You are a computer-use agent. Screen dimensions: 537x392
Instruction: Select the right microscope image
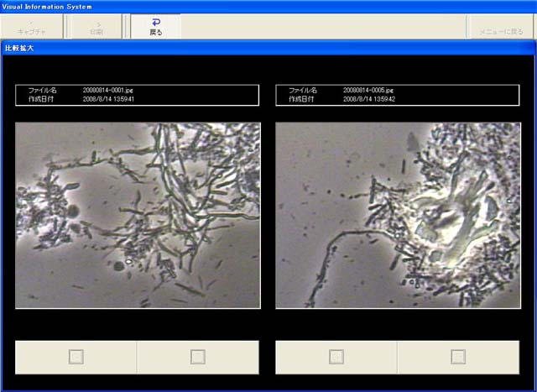pyautogui.click(x=398, y=216)
